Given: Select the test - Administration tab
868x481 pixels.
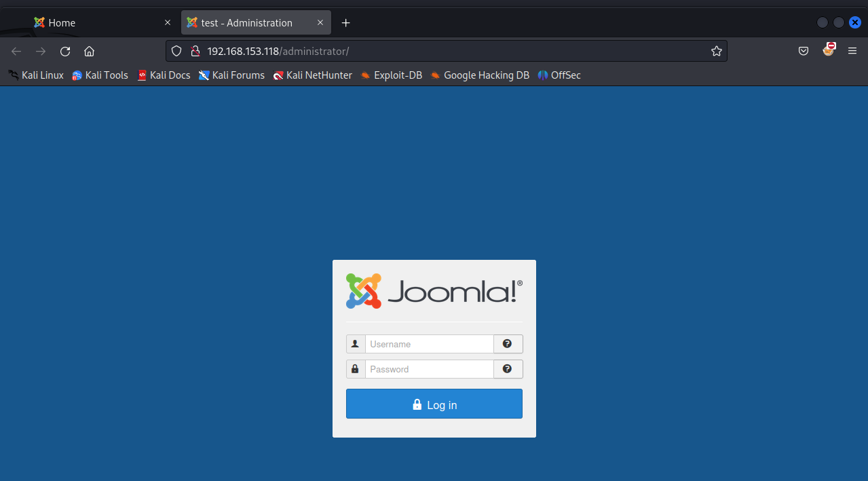Looking at the screenshot, I should 246,22.
